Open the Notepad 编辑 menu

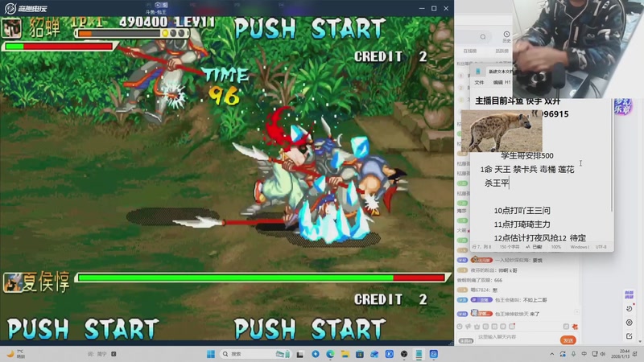click(x=497, y=82)
